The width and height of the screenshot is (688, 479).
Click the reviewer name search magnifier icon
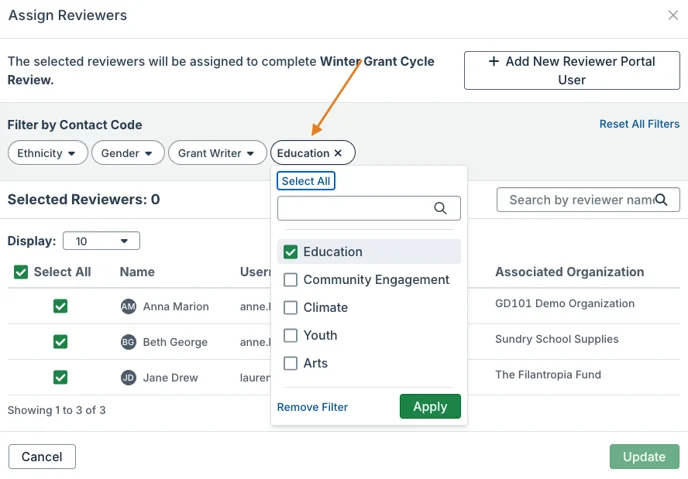tap(661, 200)
